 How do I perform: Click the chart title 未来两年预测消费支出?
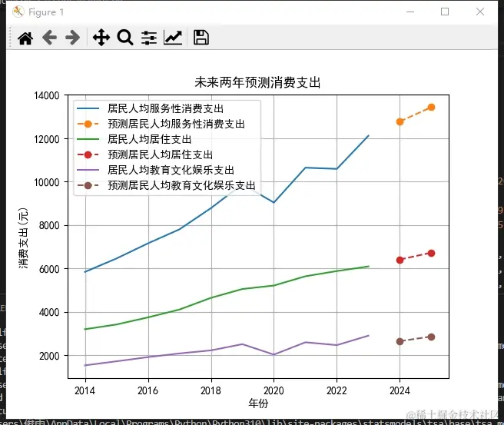click(257, 83)
